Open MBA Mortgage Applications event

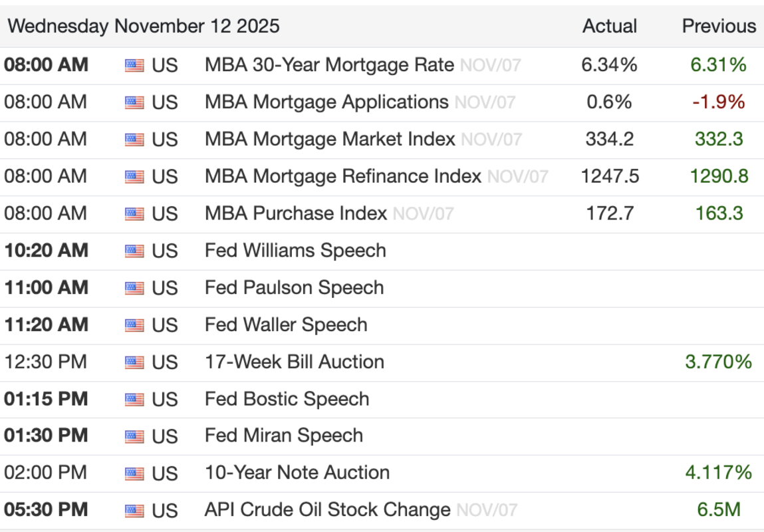pos(326,102)
